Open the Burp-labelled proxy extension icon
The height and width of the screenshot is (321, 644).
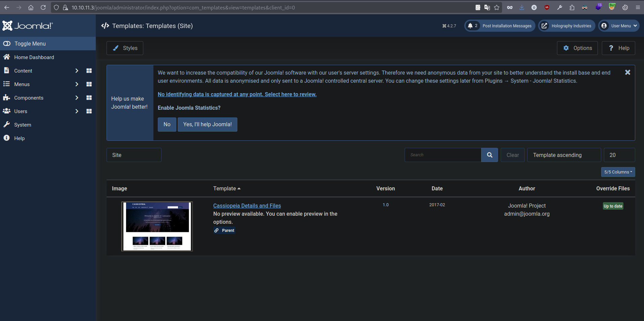(x=612, y=7)
